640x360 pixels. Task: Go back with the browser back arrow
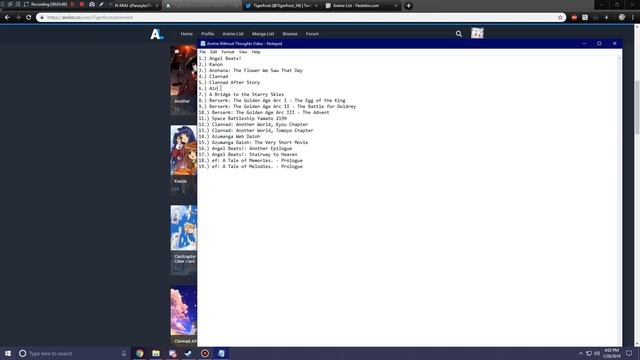tap(7, 18)
